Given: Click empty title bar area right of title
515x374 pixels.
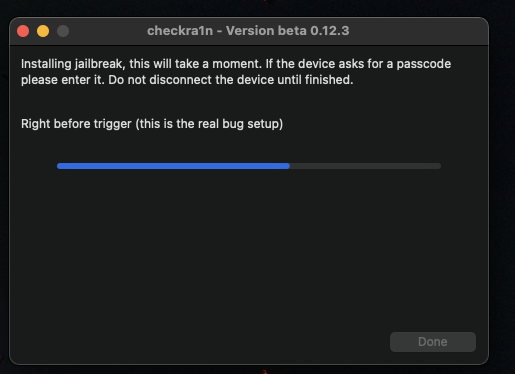Looking at the screenshot, I should (x=417, y=31).
